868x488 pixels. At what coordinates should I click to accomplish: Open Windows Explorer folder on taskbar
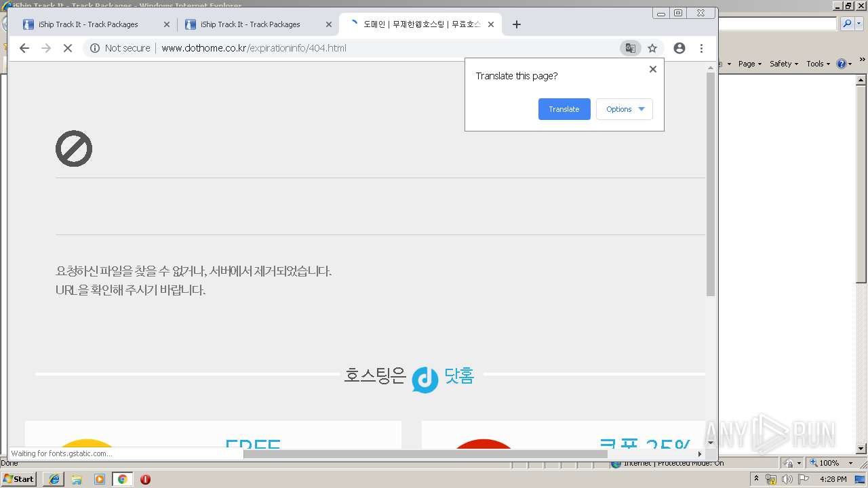pos(77,479)
